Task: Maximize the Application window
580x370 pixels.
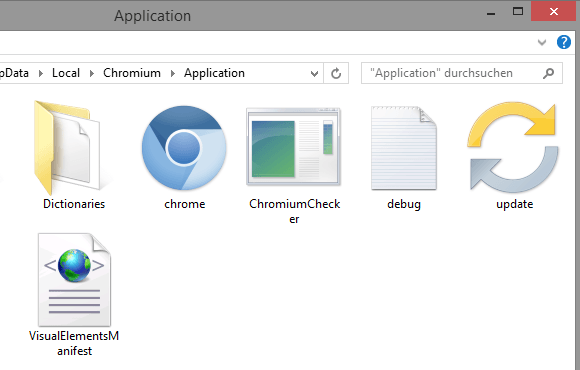Action: 518,11
